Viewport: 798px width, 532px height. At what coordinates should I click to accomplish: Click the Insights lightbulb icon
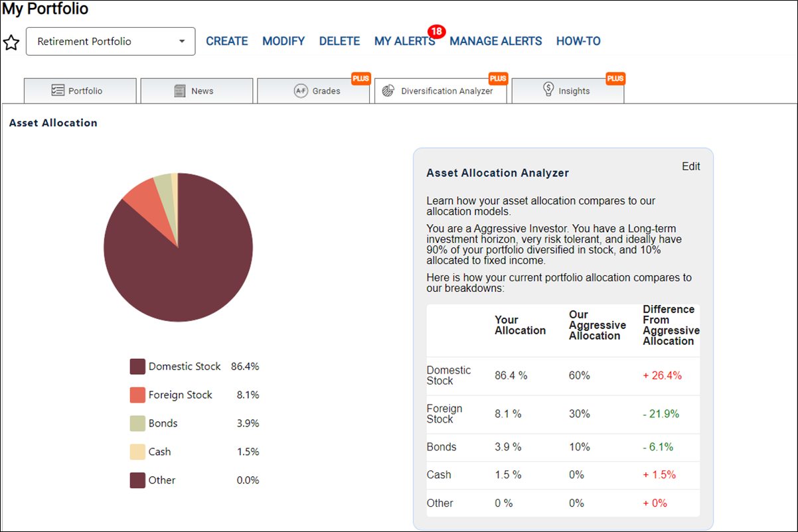(548, 90)
